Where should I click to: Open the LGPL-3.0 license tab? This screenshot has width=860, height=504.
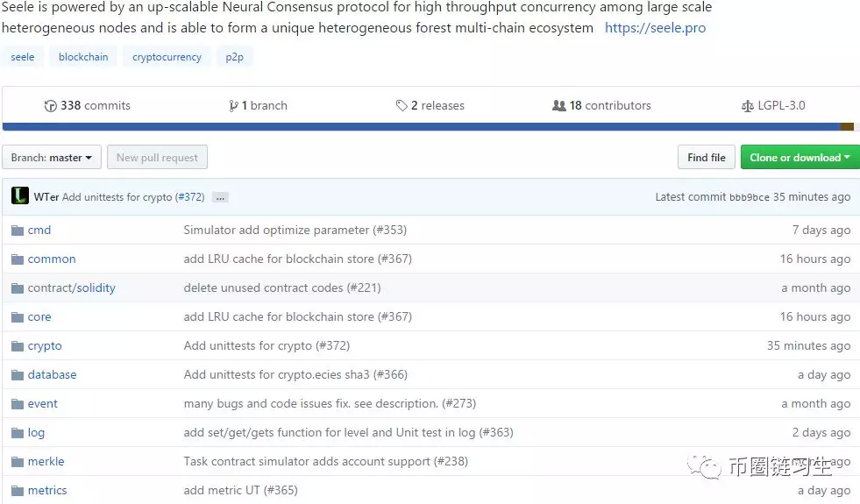[773, 106]
